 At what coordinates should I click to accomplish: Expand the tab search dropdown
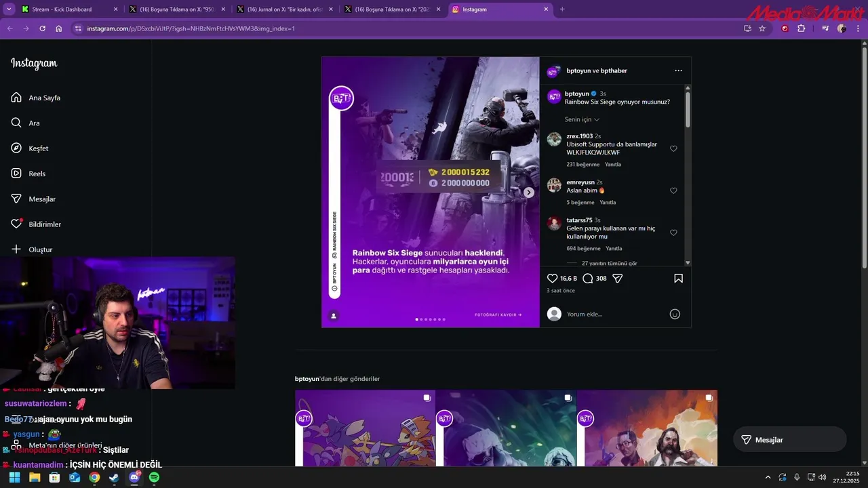tap(8, 9)
